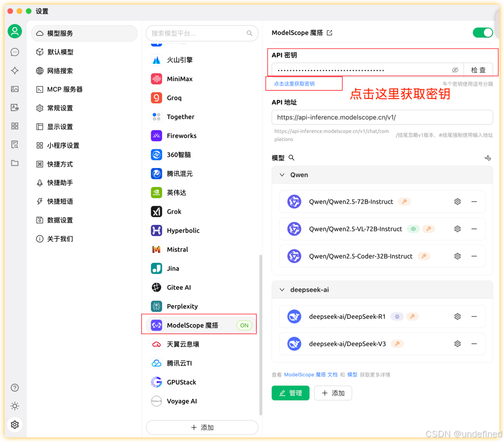
Task: Click the green 管理 button
Action: (x=290, y=393)
